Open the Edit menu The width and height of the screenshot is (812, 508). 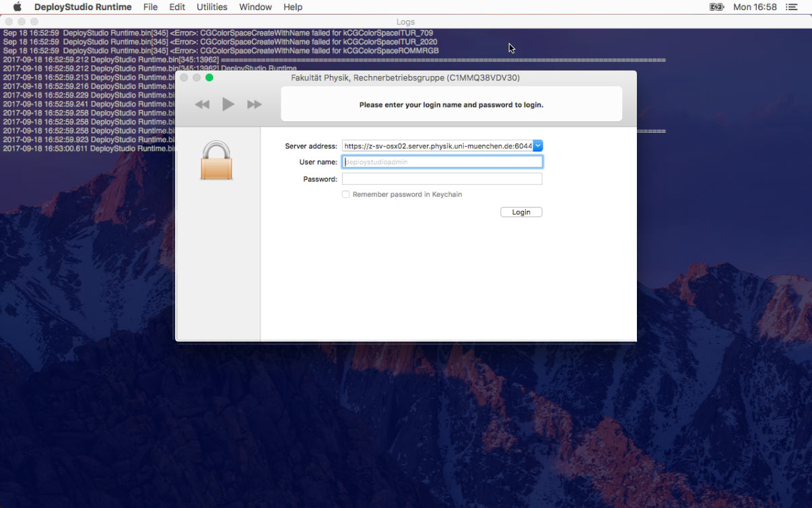click(177, 7)
